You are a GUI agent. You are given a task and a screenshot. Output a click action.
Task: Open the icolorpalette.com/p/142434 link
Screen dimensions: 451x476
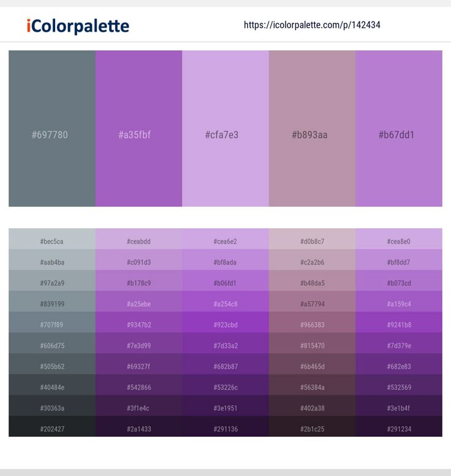point(312,25)
